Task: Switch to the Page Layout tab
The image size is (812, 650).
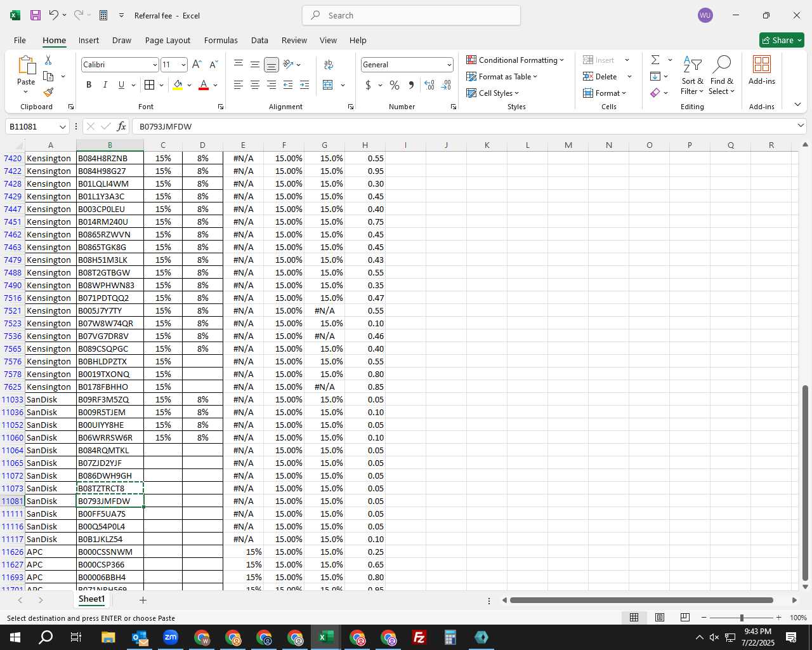Action: click(167, 40)
